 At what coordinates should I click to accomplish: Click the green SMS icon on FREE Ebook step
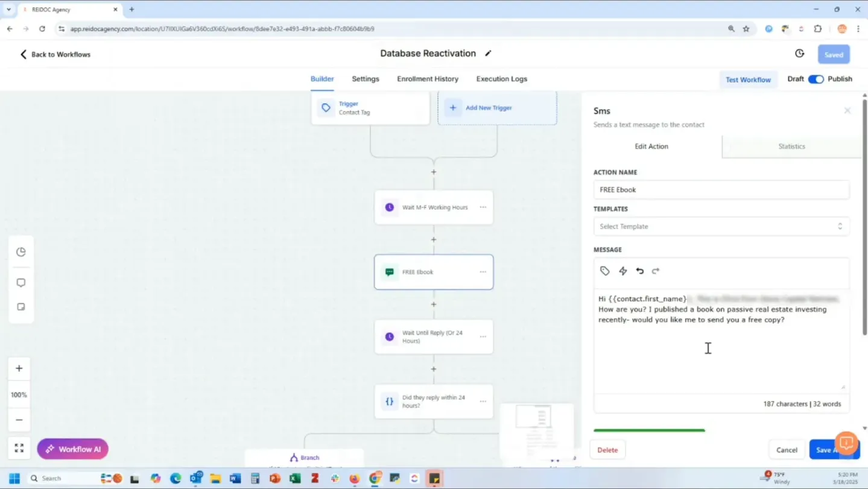390,272
